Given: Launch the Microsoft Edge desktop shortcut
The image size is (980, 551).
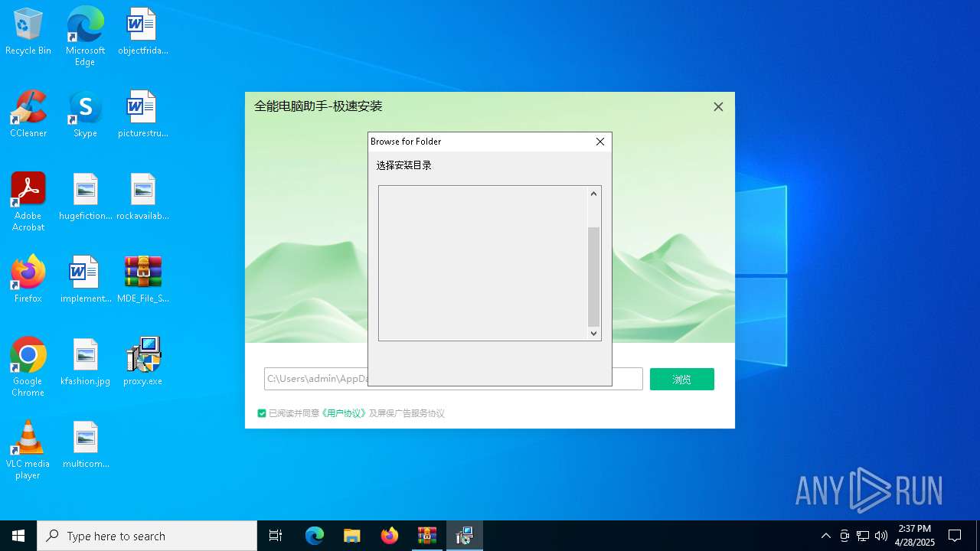Looking at the screenshot, I should [85, 36].
